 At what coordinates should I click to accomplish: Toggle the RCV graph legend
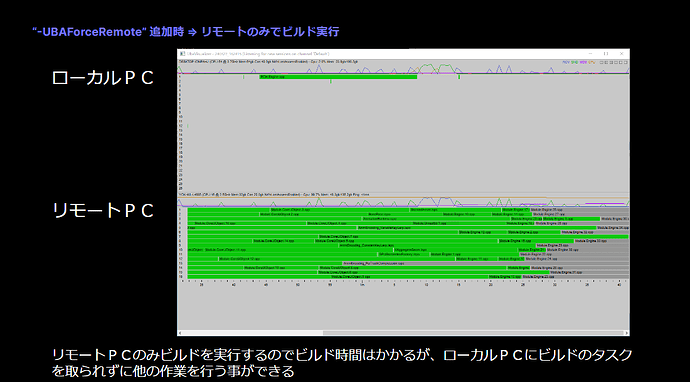566,62
